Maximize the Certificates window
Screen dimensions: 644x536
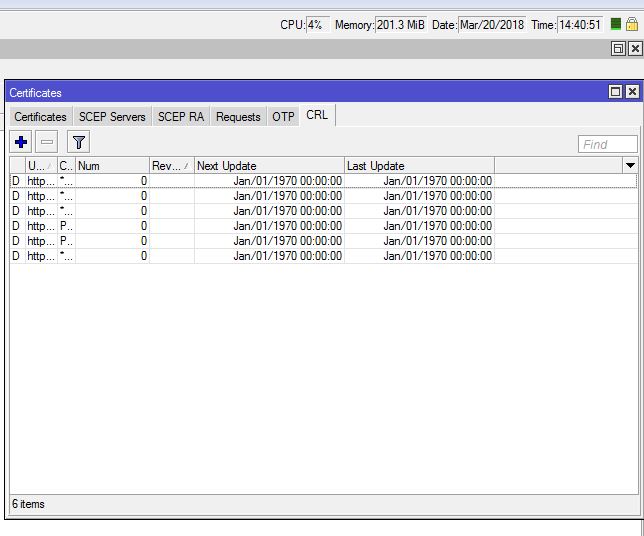(x=615, y=92)
